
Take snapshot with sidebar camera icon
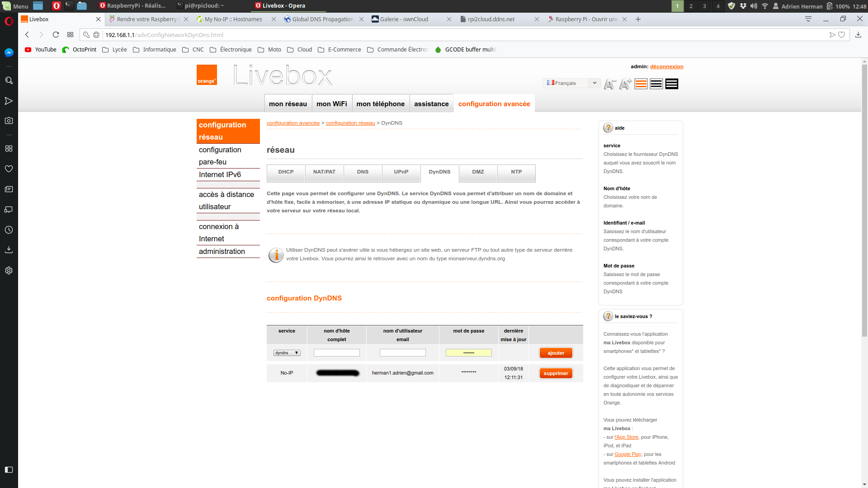tap(9, 121)
